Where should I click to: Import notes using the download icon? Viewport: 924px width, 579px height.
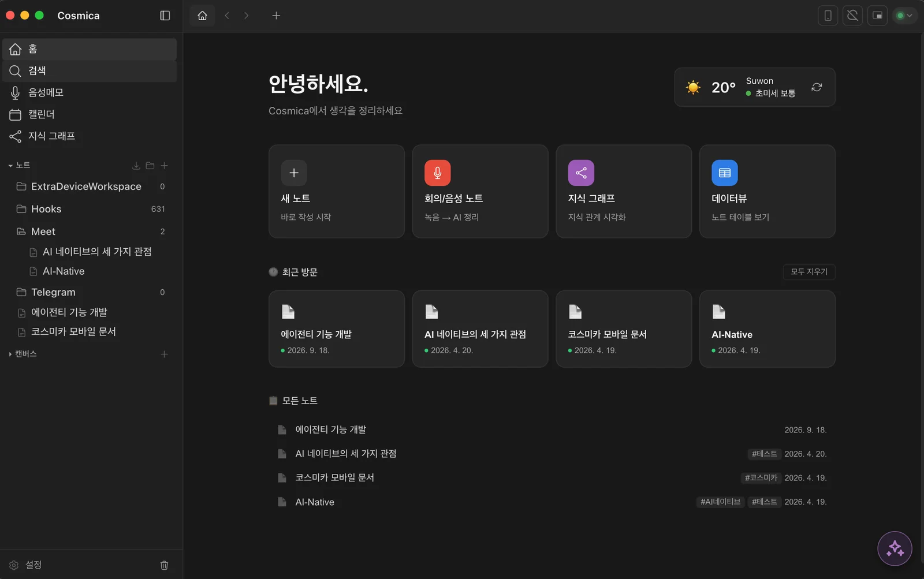click(136, 166)
